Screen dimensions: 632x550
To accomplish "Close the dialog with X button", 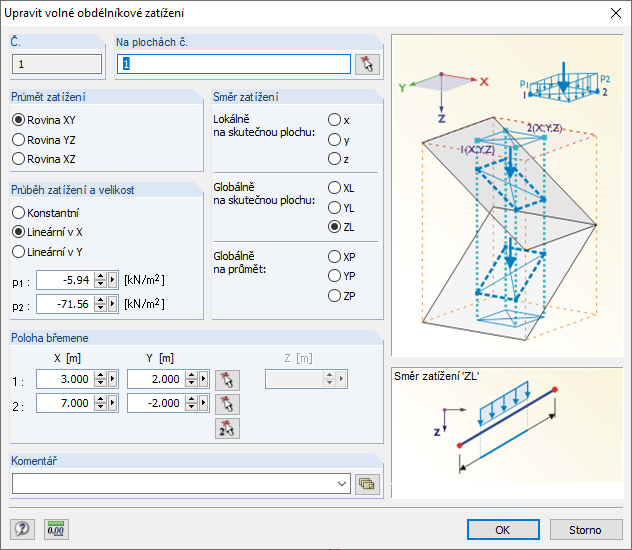I will point(615,13).
